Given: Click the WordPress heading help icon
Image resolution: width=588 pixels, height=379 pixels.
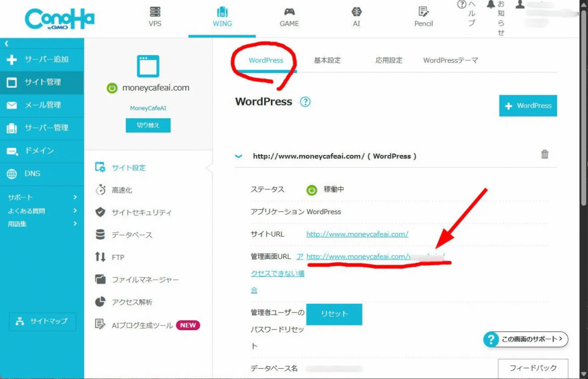Looking at the screenshot, I should click(305, 102).
